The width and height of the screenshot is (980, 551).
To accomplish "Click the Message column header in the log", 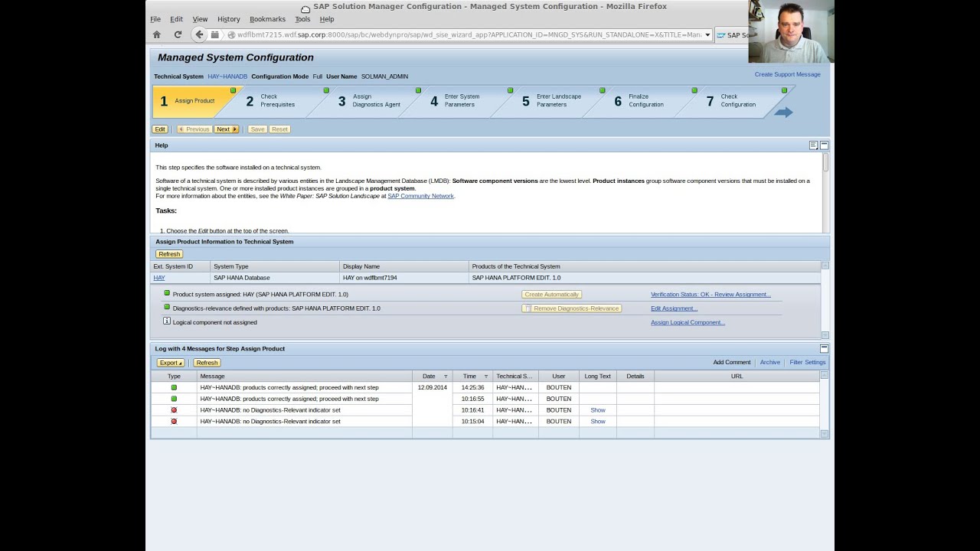I will point(304,377).
